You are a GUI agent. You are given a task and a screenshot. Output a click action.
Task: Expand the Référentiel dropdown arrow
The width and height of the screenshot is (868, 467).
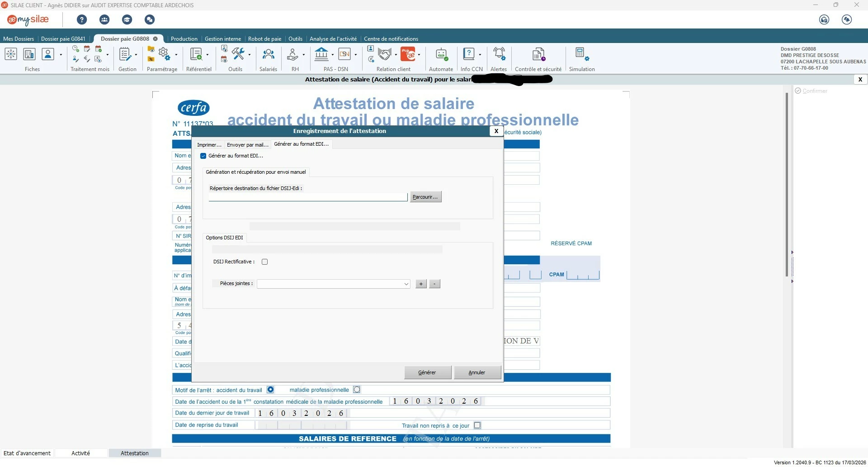click(x=208, y=55)
